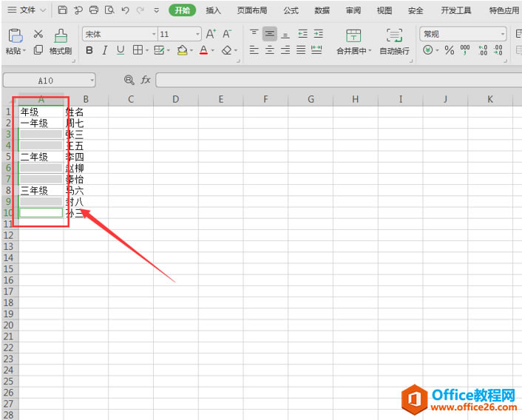The height and width of the screenshot is (420, 522).
Task: Switch to the 公式 Formulas tab
Action: (291, 10)
